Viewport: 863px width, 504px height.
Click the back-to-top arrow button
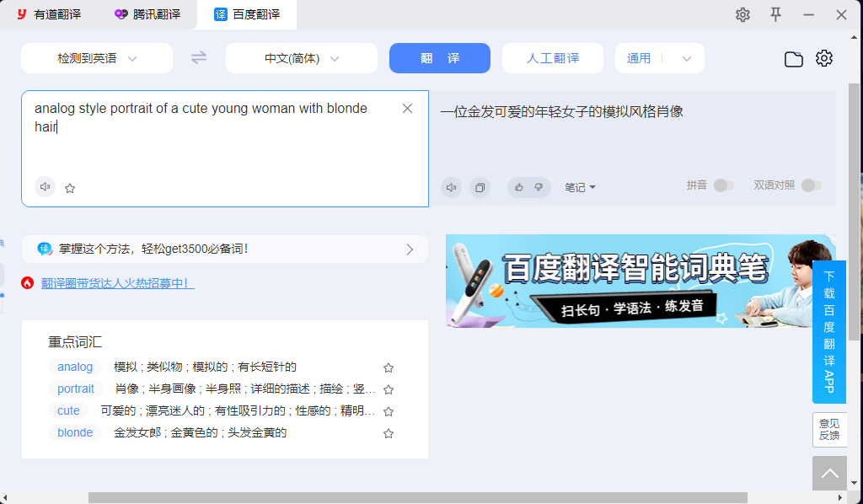(x=829, y=473)
